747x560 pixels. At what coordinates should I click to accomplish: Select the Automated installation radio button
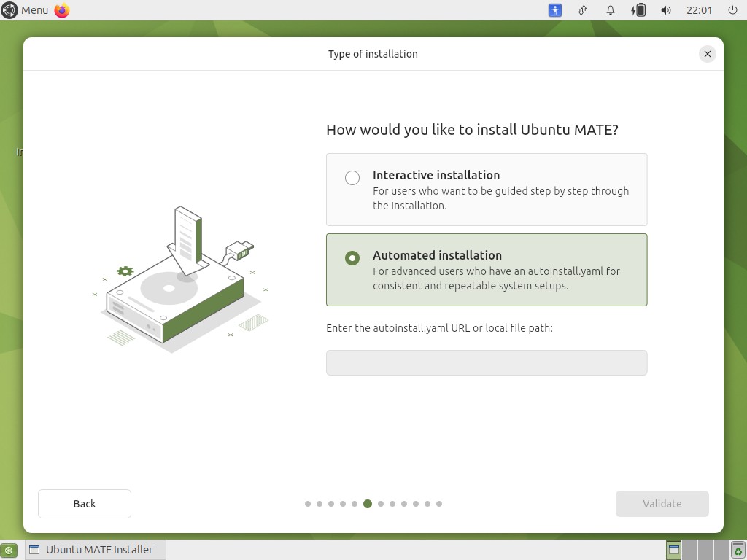pyautogui.click(x=352, y=258)
